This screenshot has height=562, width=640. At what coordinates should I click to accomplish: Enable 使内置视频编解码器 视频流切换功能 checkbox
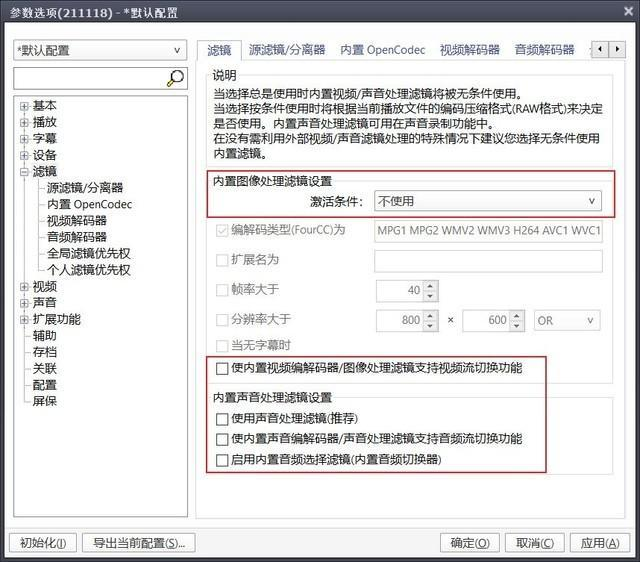tap(222, 369)
